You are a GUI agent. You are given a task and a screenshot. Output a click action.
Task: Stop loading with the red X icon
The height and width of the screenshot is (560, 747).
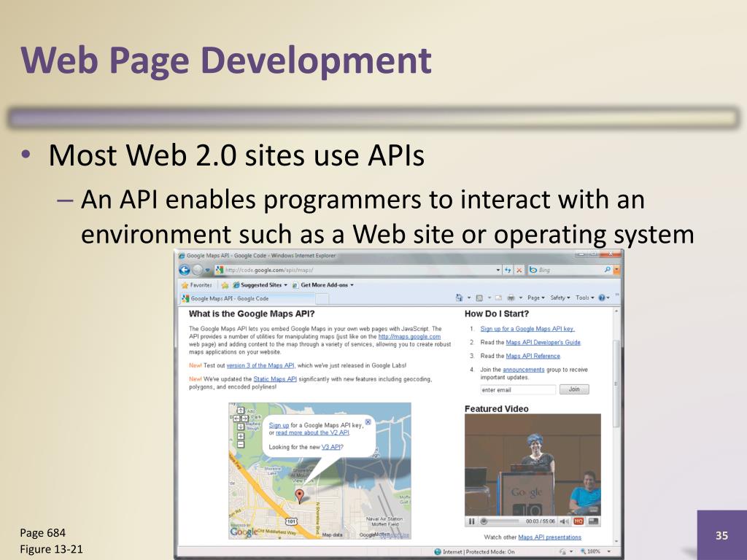[x=519, y=270]
